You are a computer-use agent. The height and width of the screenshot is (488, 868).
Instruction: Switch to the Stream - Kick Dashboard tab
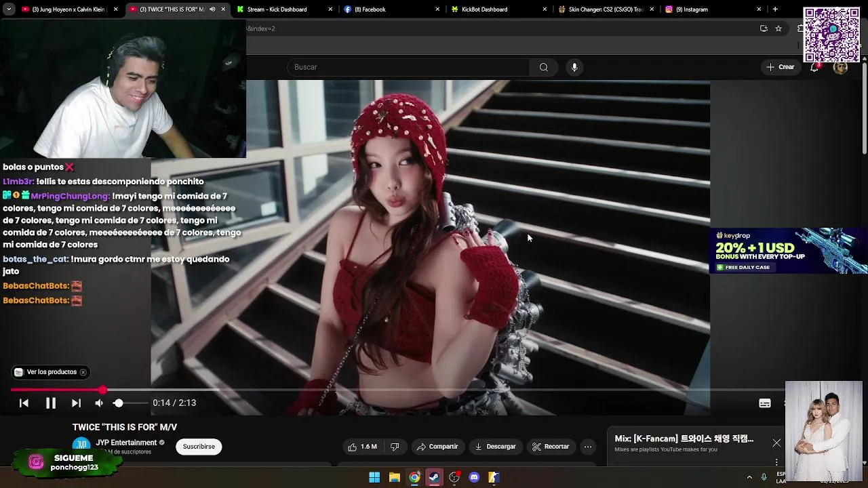tap(285, 9)
